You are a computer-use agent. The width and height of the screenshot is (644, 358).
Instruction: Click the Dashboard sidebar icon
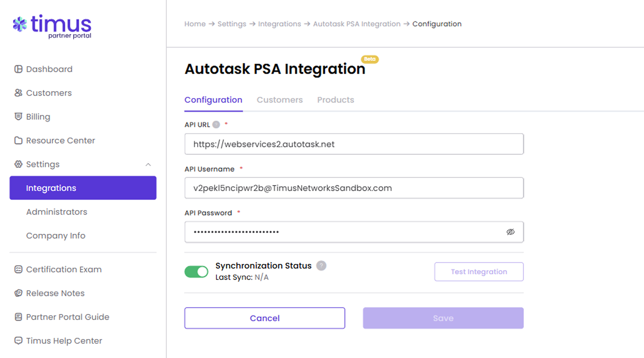[x=18, y=69]
